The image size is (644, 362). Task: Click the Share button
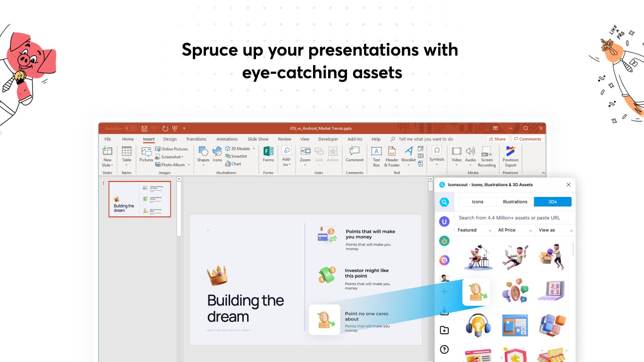point(497,139)
